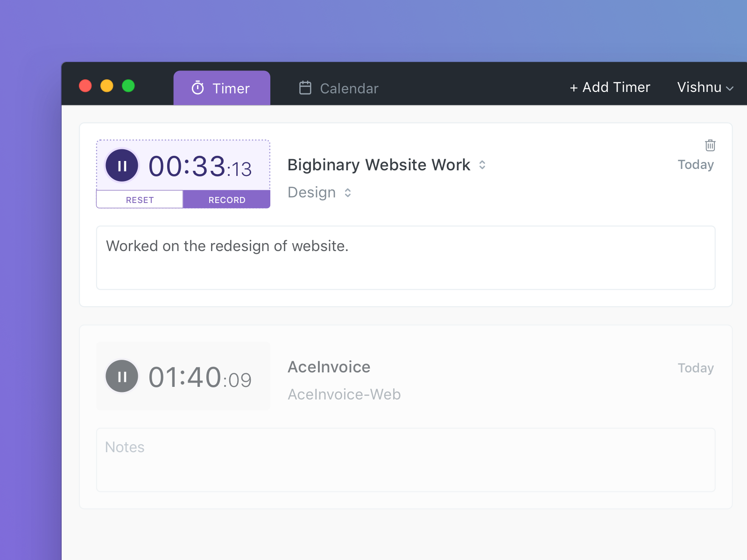Delete the Bigbinary timer using the trash icon
The height and width of the screenshot is (560, 747).
pos(710,146)
